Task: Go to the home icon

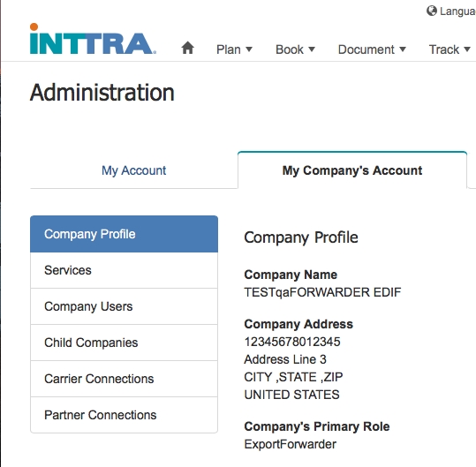Action: pyautogui.click(x=187, y=48)
